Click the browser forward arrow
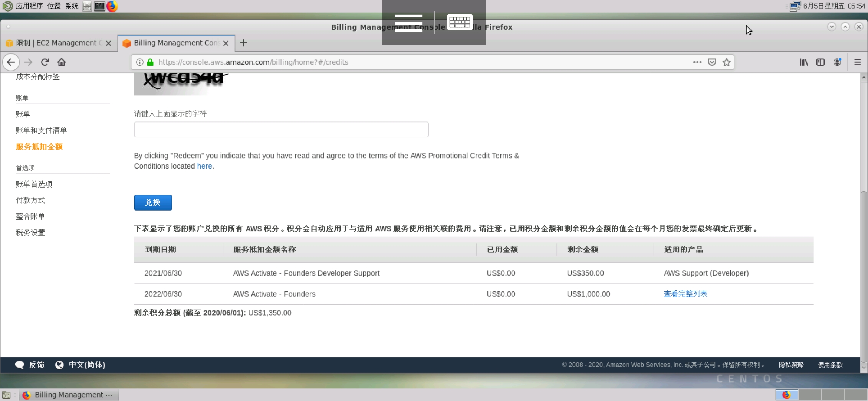The width and height of the screenshot is (868, 401). (28, 62)
